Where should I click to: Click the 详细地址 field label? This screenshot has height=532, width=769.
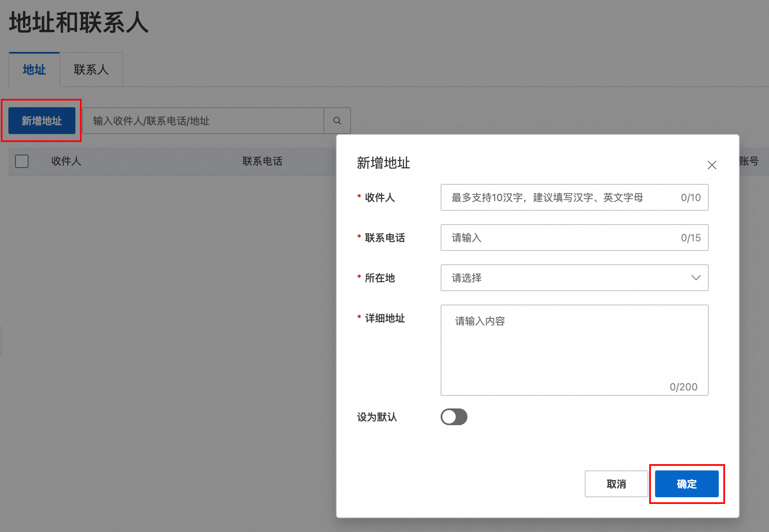[x=385, y=318]
